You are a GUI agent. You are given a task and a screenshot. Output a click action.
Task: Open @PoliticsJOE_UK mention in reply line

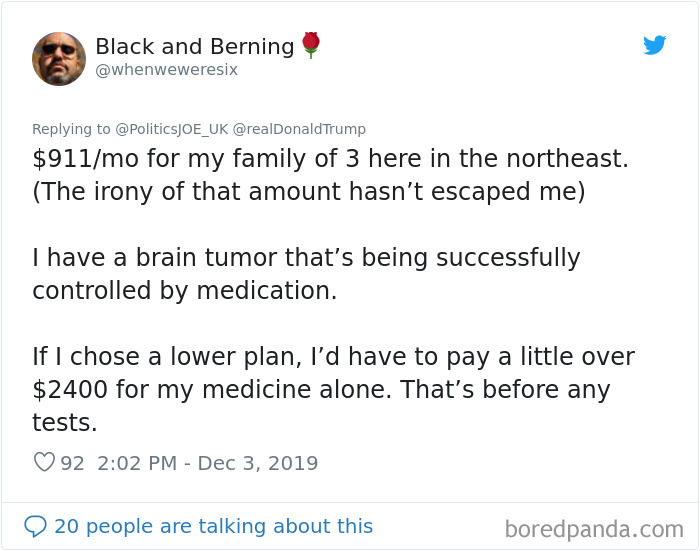[172, 129]
